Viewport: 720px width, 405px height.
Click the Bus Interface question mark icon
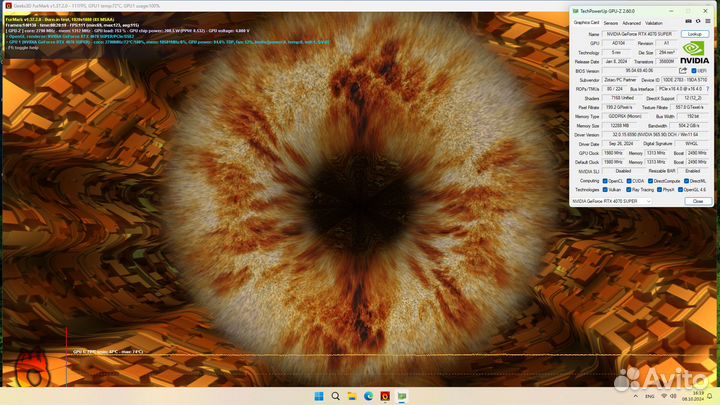click(x=708, y=89)
